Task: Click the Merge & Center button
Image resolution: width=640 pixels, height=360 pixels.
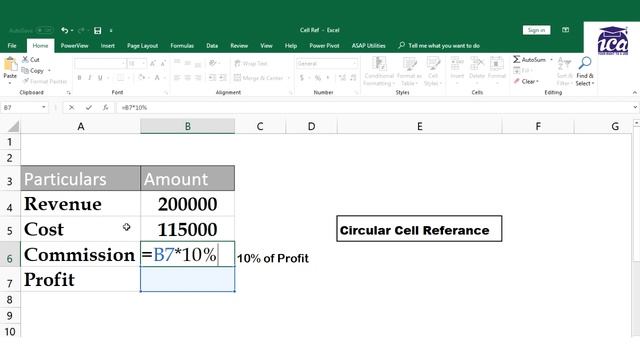Action: click(259, 78)
